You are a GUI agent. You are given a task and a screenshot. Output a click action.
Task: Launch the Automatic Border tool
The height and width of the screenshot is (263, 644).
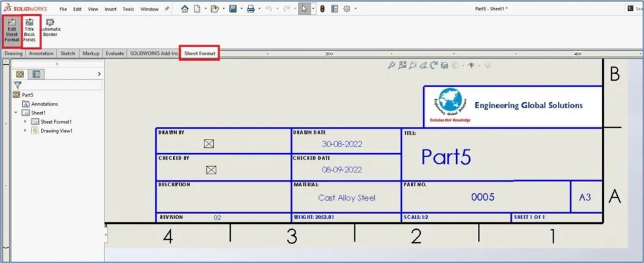point(50,28)
